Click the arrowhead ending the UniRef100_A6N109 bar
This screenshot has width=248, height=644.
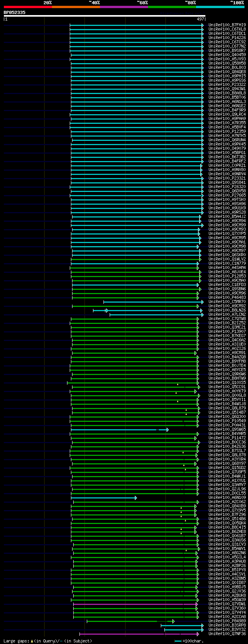point(136,498)
